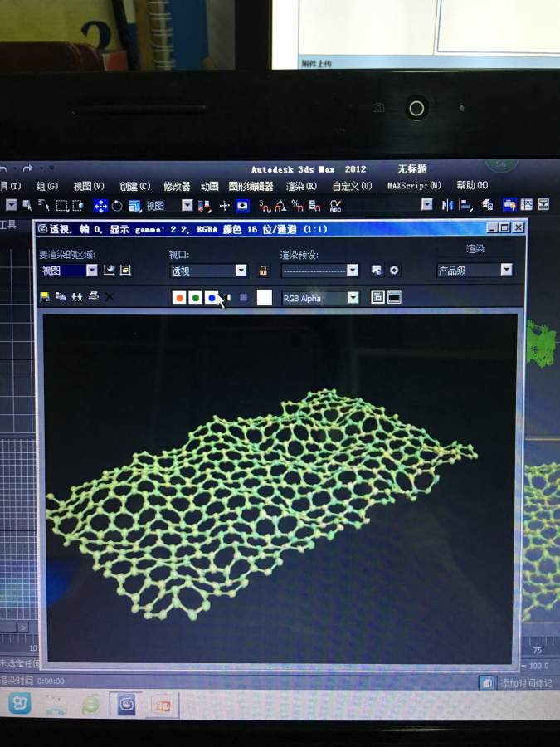
Task: Select the Select Object tool
Action: point(27,205)
